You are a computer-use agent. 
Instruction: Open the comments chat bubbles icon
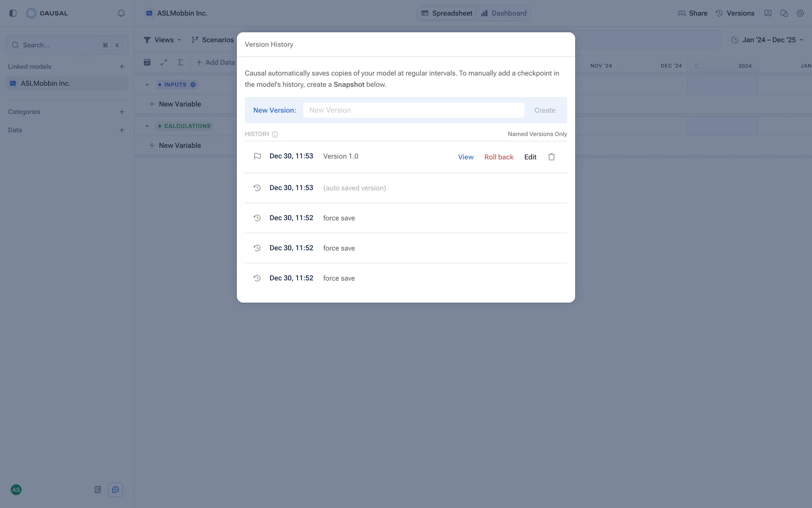784,13
